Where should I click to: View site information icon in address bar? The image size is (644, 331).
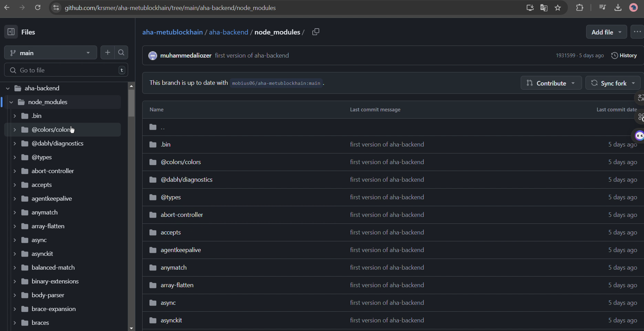tap(56, 8)
